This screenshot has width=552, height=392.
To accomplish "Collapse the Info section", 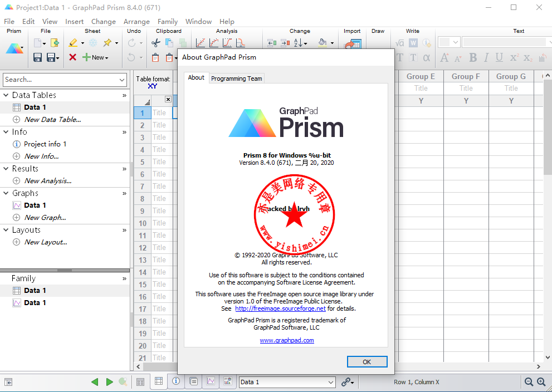I will (6, 131).
